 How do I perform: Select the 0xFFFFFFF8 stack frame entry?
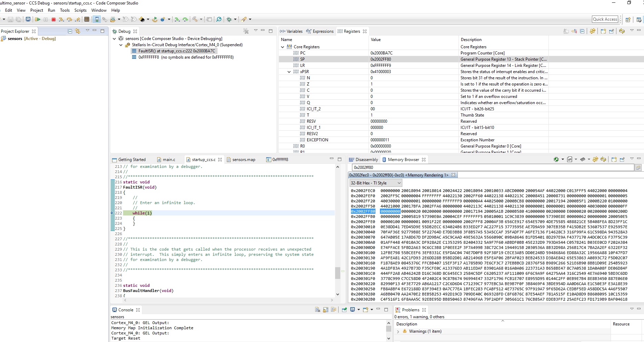183,57
